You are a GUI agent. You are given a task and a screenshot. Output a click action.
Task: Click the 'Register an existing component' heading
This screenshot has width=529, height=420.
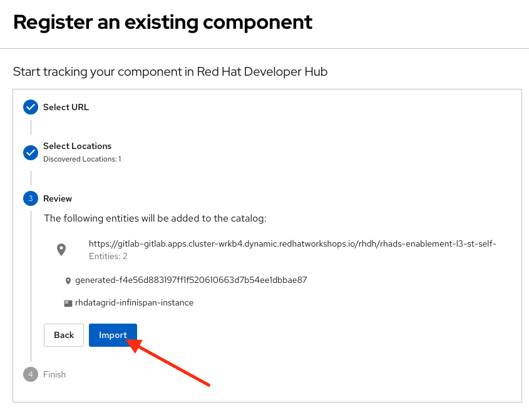click(x=163, y=23)
